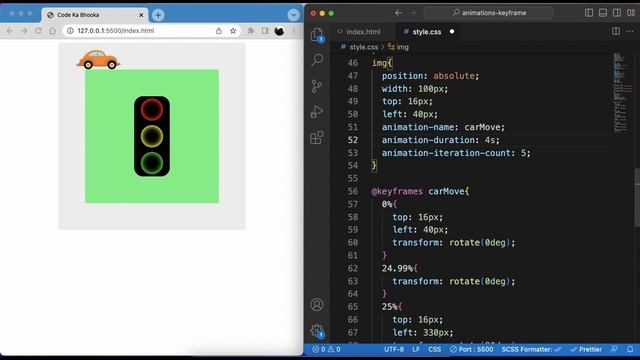This screenshot has width=640, height=360.
Task: Click errors and warnings in status bar
Action: click(x=326, y=349)
